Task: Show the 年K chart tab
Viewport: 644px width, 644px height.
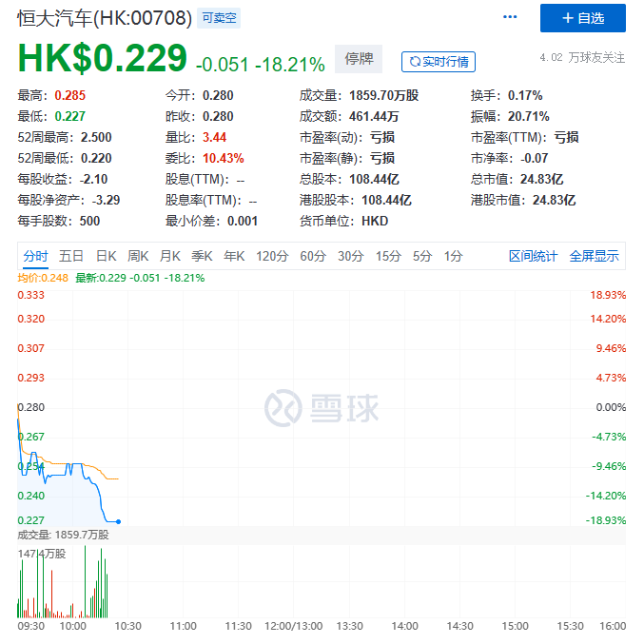Action: [x=234, y=256]
